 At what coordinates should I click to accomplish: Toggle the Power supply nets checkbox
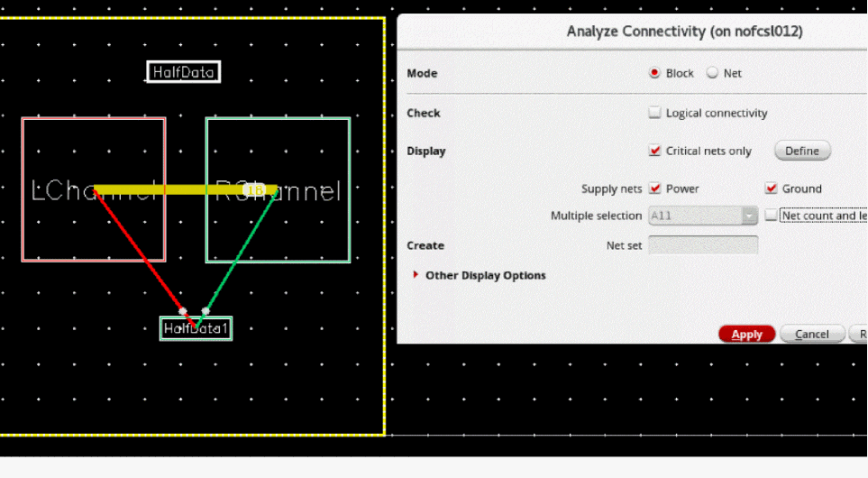click(x=655, y=188)
